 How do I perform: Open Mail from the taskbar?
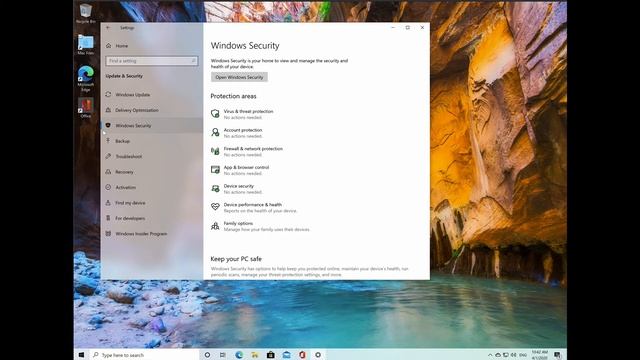tap(287, 355)
